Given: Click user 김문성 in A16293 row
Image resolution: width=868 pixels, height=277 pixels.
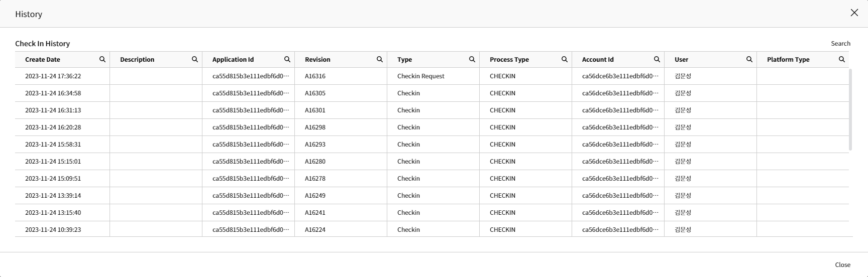Looking at the screenshot, I should point(710,145).
